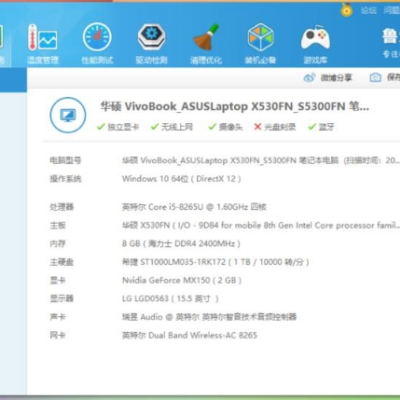Click the gold medal icon in top bar

[347, 10]
